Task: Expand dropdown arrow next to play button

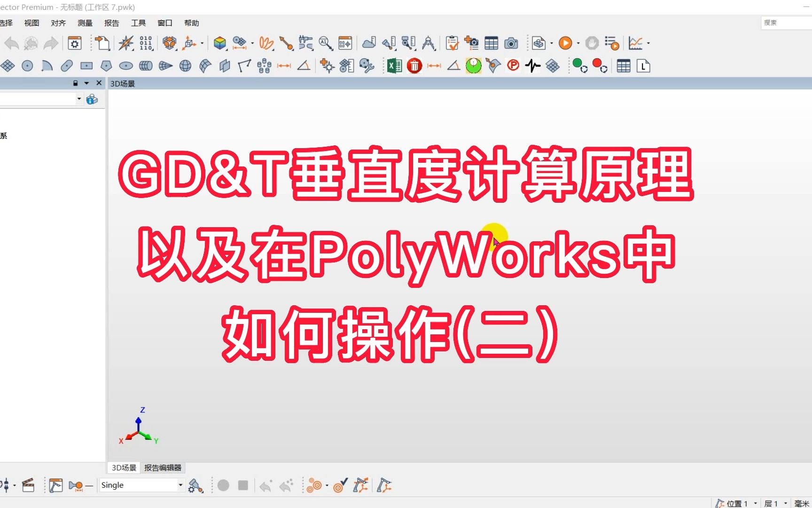Action: (x=578, y=43)
